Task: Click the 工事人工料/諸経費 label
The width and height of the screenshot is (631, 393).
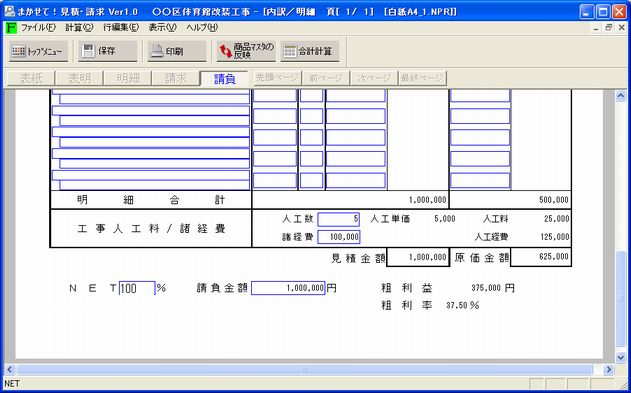Action: [x=151, y=229]
